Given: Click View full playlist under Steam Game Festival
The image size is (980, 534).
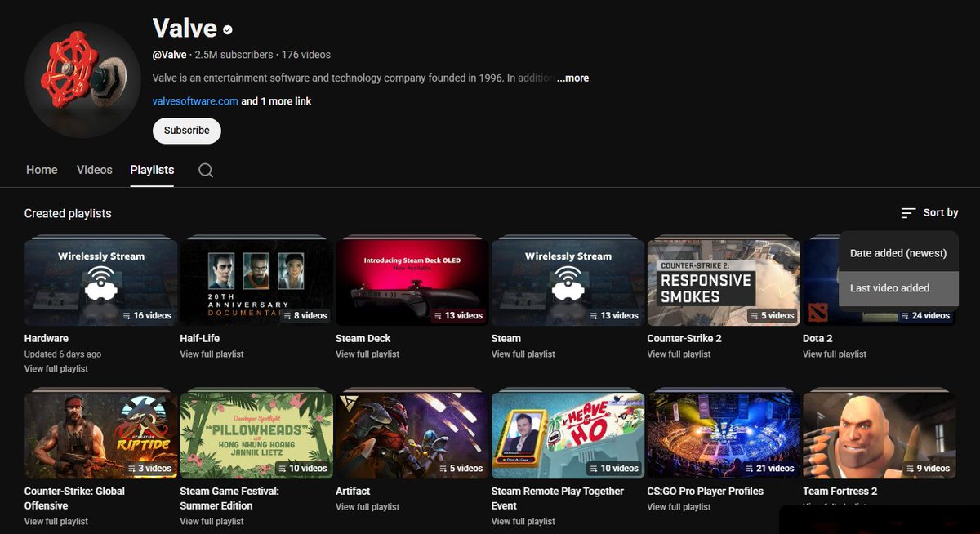Looking at the screenshot, I should point(212,522).
